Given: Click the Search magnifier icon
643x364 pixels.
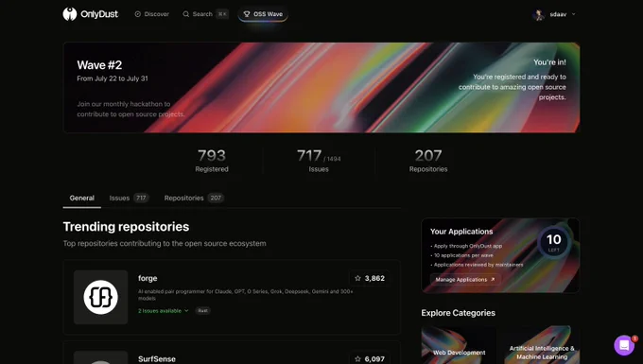Looking at the screenshot, I should tap(185, 14).
